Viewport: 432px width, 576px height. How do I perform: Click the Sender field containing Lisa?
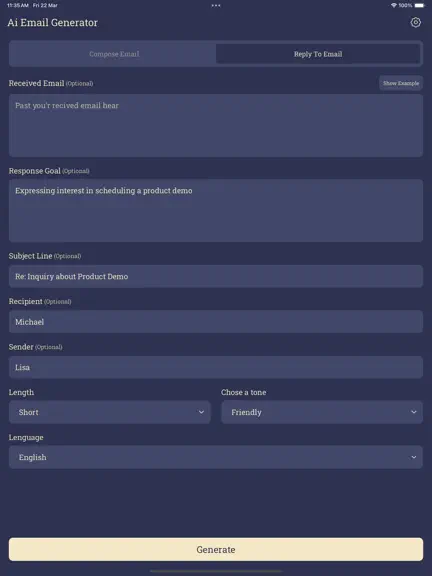click(x=216, y=367)
